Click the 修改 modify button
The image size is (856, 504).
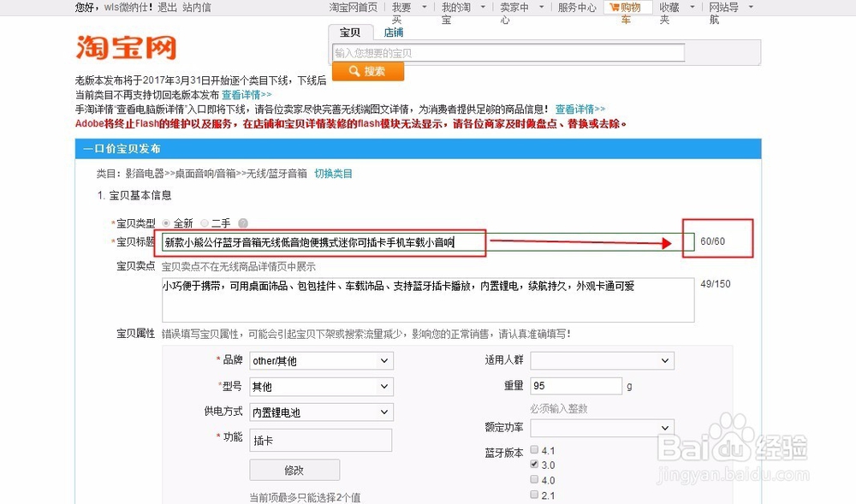[x=294, y=470]
